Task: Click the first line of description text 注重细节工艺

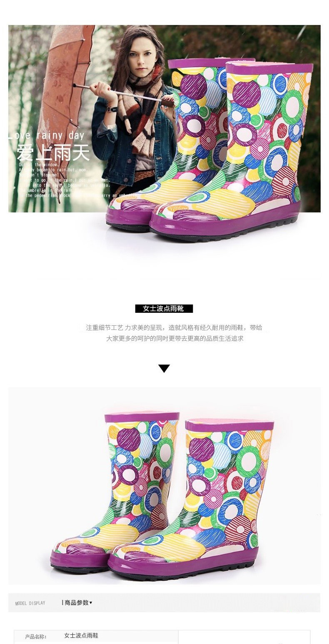Action: 174,327
